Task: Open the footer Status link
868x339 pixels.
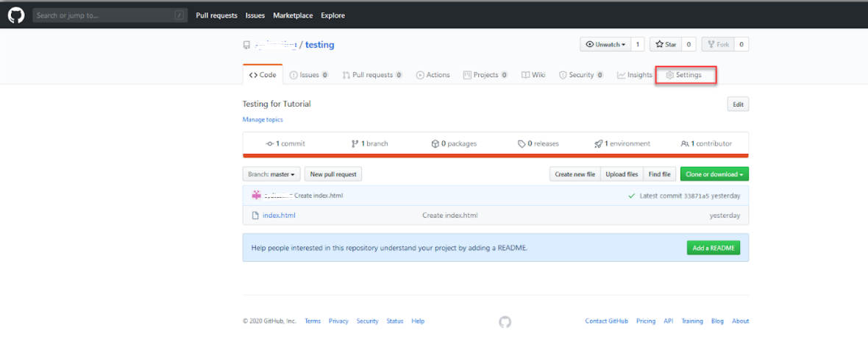Action: click(x=395, y=321)
